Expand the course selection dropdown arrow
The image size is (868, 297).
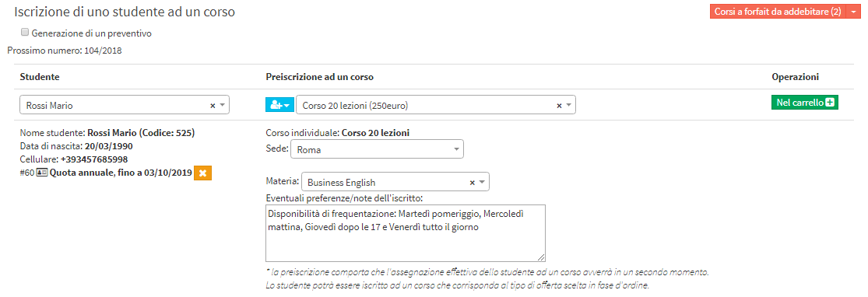click(568, 105)
